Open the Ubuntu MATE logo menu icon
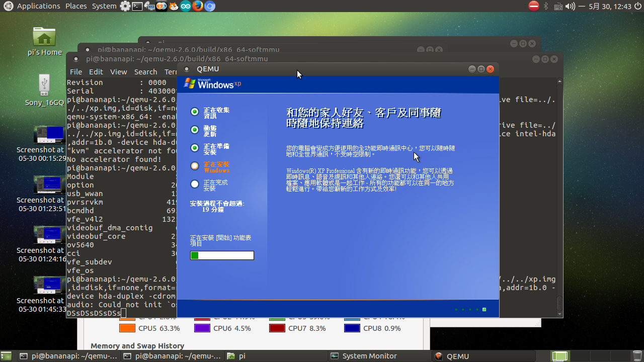 (8, 6)
